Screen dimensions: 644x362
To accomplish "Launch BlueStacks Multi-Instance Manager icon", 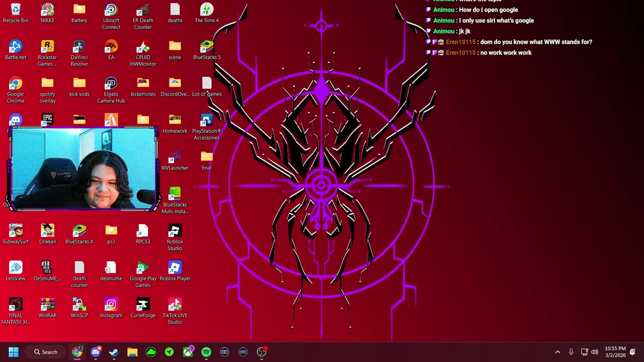I will 175,201.
